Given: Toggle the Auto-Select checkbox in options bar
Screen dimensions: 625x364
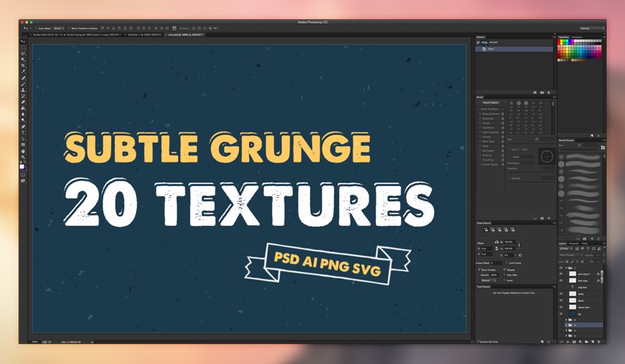Looking at the screenshot, I should (36, 28).
